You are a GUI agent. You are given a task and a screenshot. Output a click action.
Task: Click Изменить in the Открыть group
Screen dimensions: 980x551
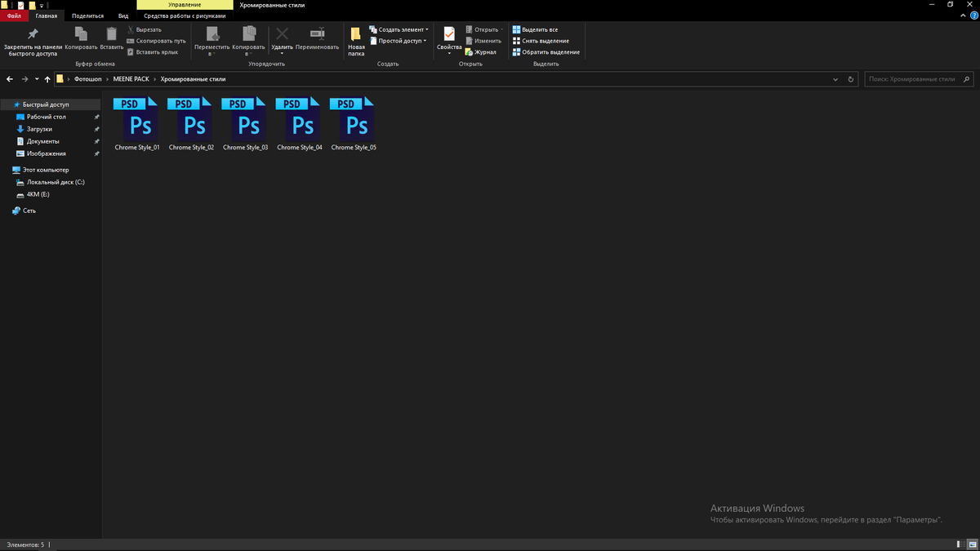coord(483,41)
